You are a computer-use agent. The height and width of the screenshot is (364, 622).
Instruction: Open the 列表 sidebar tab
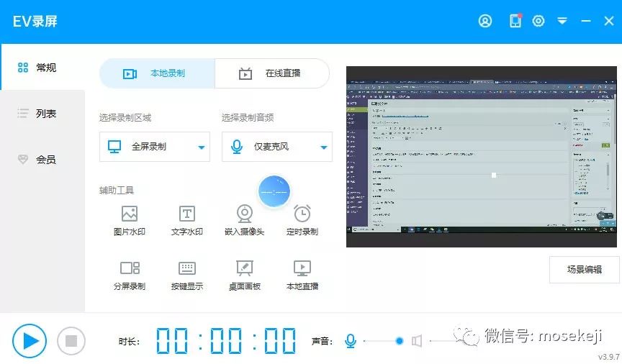[42, 114]
